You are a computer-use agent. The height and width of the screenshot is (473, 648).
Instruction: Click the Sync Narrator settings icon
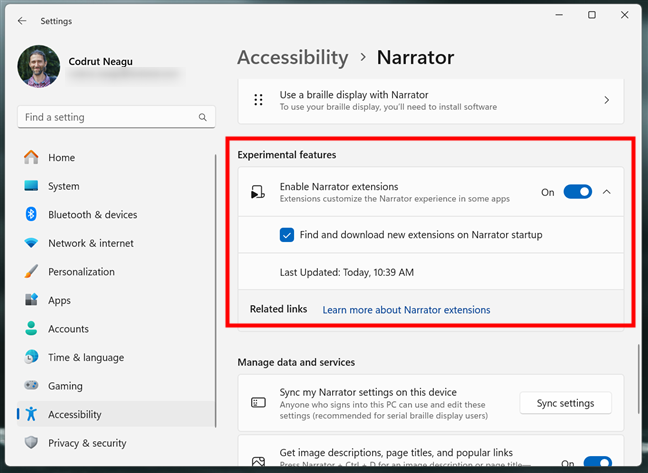point(258,402)
